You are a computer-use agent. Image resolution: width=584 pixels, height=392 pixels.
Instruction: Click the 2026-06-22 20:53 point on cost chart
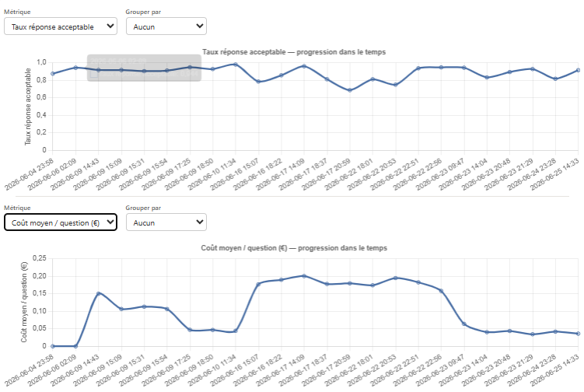[x=396, y=278]
